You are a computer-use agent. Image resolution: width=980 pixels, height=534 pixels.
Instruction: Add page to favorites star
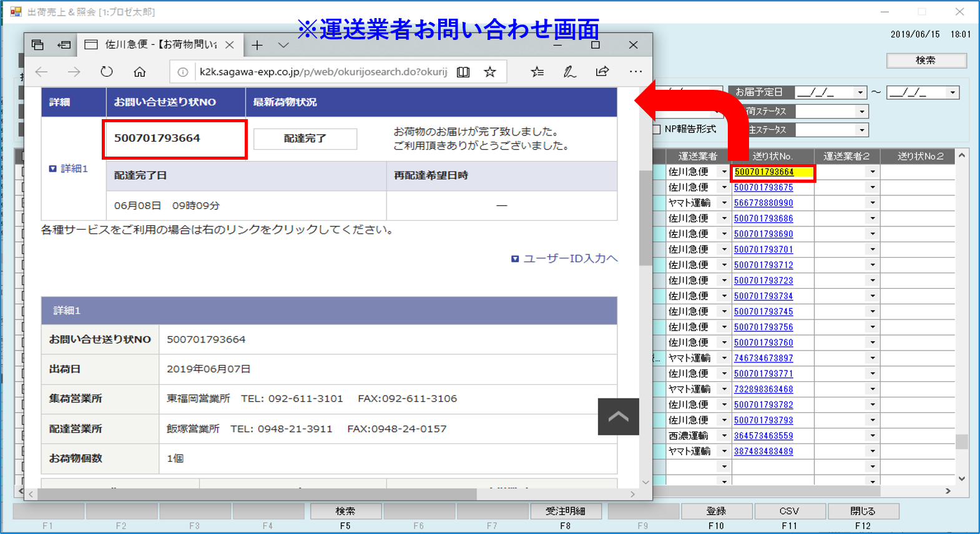(490, 72)
